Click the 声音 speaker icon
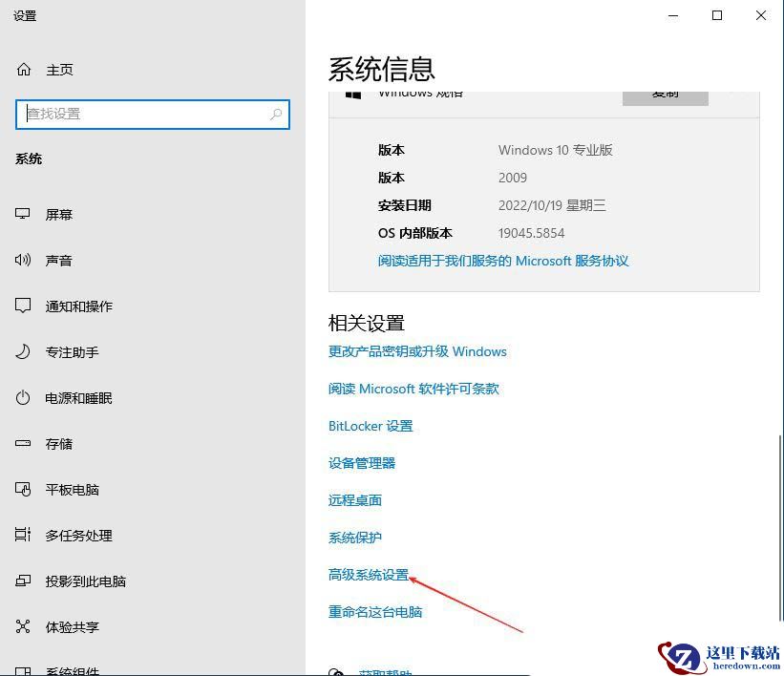Image resolution: width=784 pixels, height=676 pixels. click(x=23, y=260)
